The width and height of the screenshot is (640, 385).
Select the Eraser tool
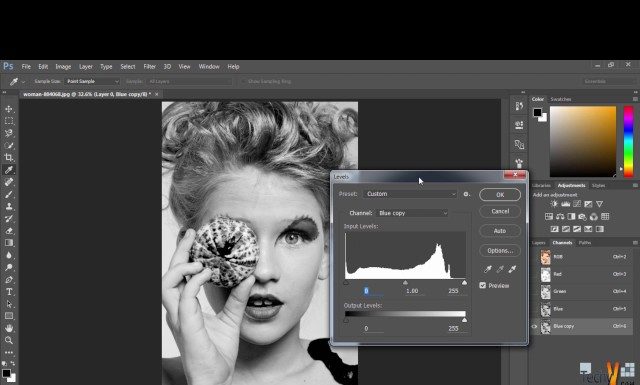9,231
